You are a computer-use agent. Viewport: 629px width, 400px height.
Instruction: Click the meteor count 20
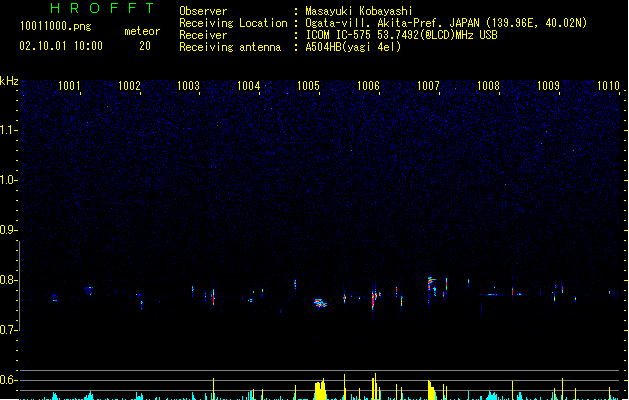click(145, 46)
